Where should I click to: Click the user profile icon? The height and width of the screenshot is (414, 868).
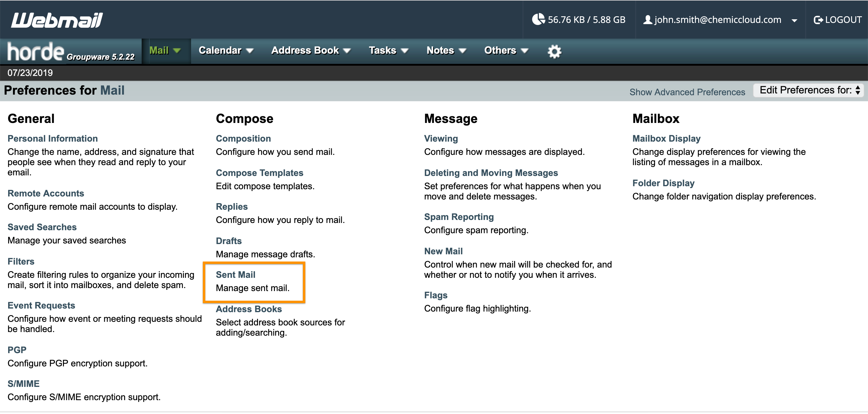click(x=647, y=20)
